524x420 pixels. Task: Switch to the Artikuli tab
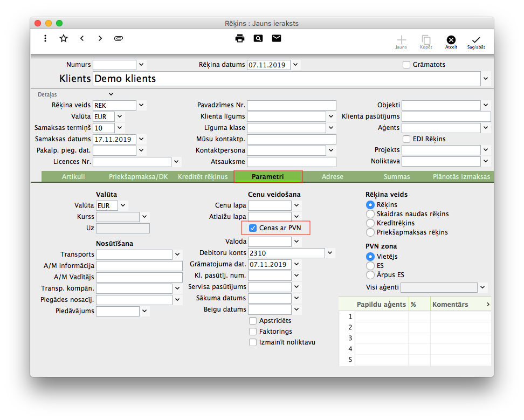pos(73,176)
